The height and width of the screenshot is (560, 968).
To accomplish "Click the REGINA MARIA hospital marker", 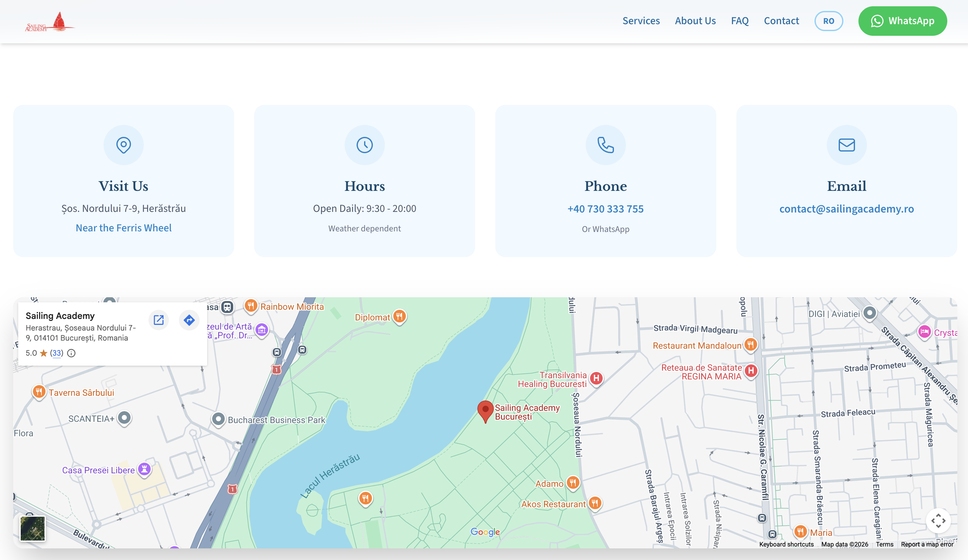I will pos(751,371).
